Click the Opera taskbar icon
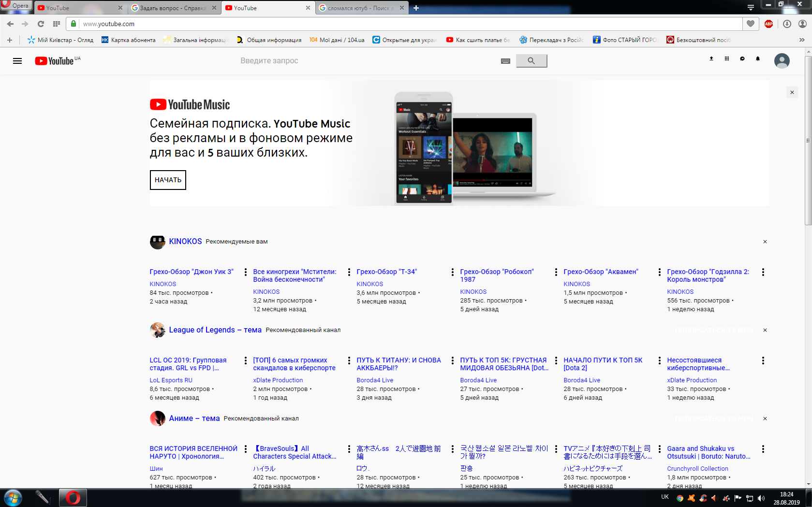This screenshot has width=812, height=507. point(73,497)
